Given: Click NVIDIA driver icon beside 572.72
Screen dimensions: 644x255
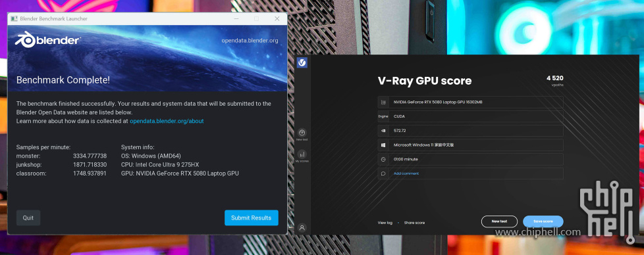Looking at the screenshot, I should tap(383, 131).
